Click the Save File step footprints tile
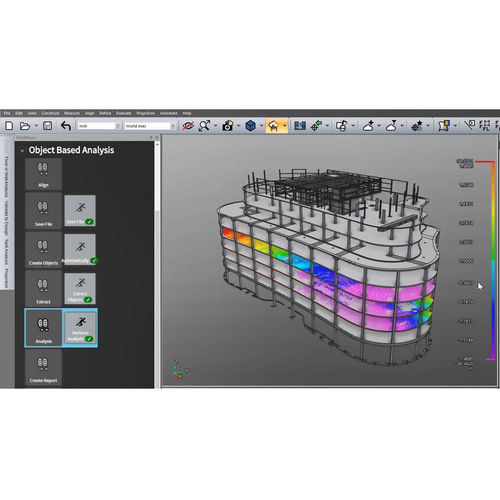The width and height of the screenshot is (500, 500). pos(43,211)
